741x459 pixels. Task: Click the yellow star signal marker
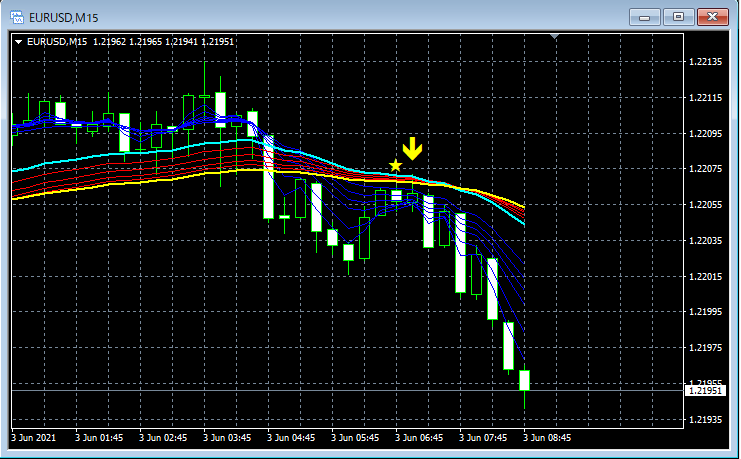[x=395, y=165]
